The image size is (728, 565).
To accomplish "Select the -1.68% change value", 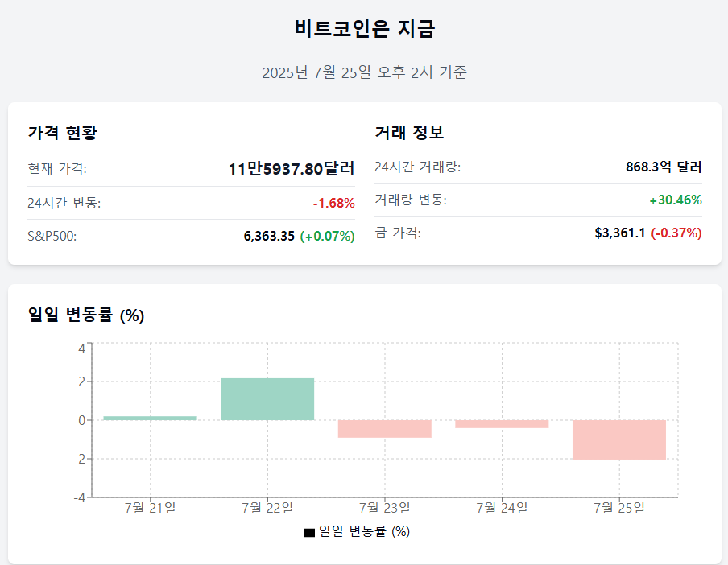I will (x=334, y=203).
